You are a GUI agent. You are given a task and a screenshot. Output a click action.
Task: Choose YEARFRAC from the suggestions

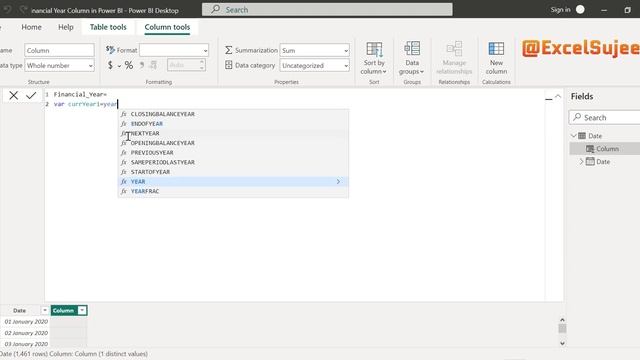click(233, 191)
